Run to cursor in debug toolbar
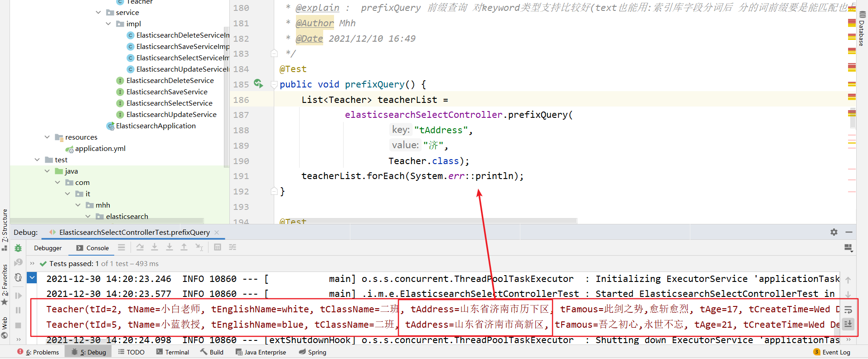The height and width of the screenshot is (359, 868). pyautogui.click(x=199, y=247)
